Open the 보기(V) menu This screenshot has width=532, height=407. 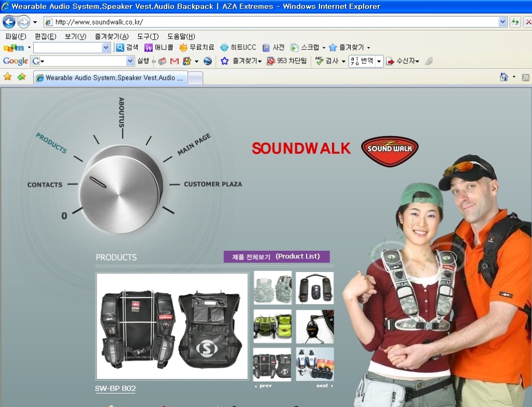pyautogui.click(x=76, y=36)
